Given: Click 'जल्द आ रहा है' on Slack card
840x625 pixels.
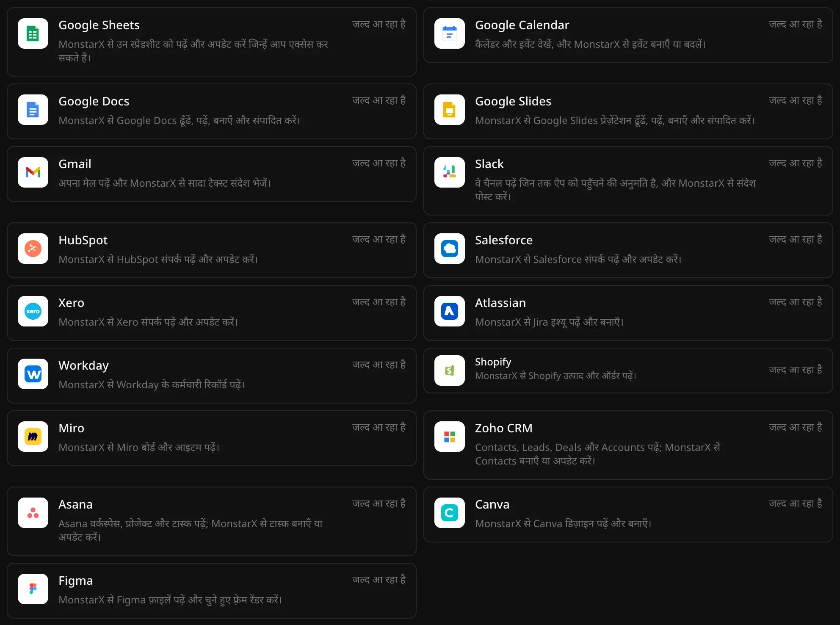Looking at the screenshot, I should (x=796, y=163).
